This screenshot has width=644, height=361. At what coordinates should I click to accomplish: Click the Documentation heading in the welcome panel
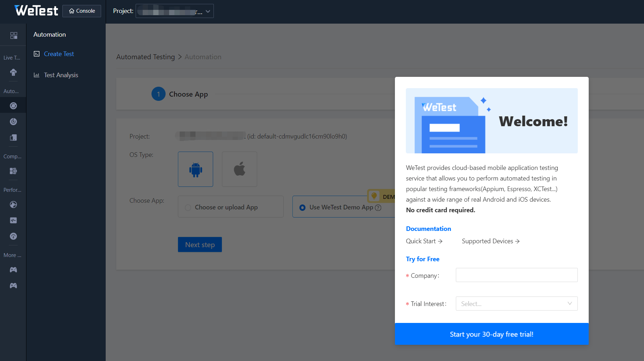(428, 229)
